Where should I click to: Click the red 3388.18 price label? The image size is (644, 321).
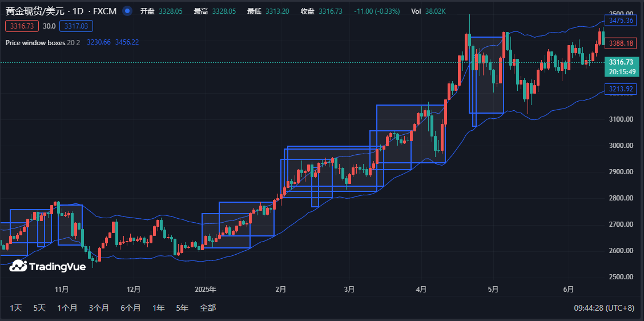click(x=621, y=43)
